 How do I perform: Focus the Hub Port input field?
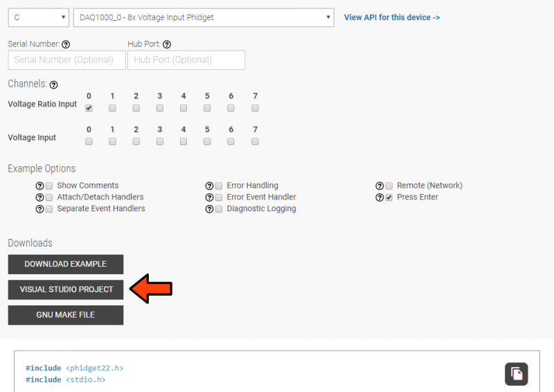pos(186,60)
